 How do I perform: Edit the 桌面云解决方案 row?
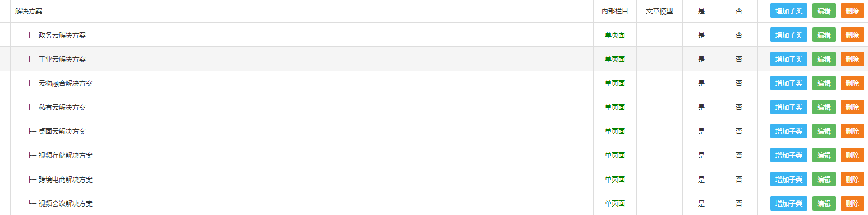click(824, 131)
